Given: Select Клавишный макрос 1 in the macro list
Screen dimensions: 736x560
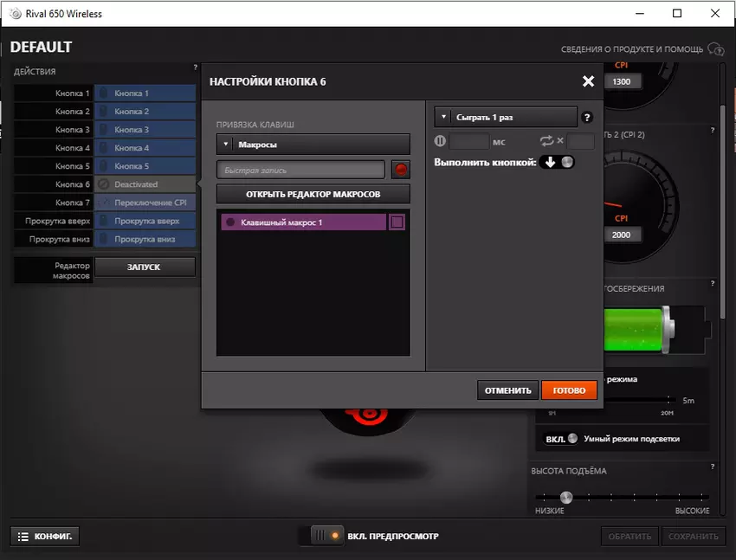Looking at the screenshot, I should click(x=303, y=222).
